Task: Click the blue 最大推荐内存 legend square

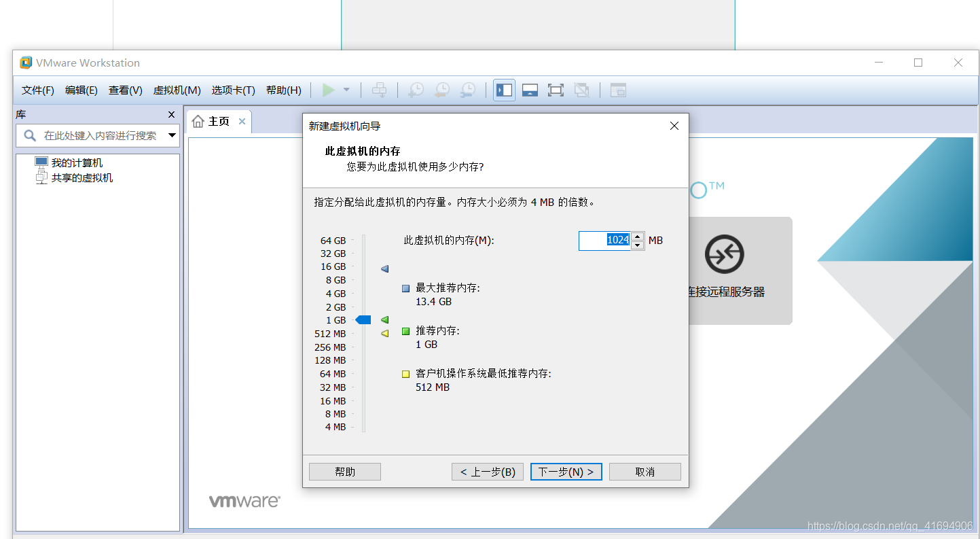Action: tap(406, 288)
